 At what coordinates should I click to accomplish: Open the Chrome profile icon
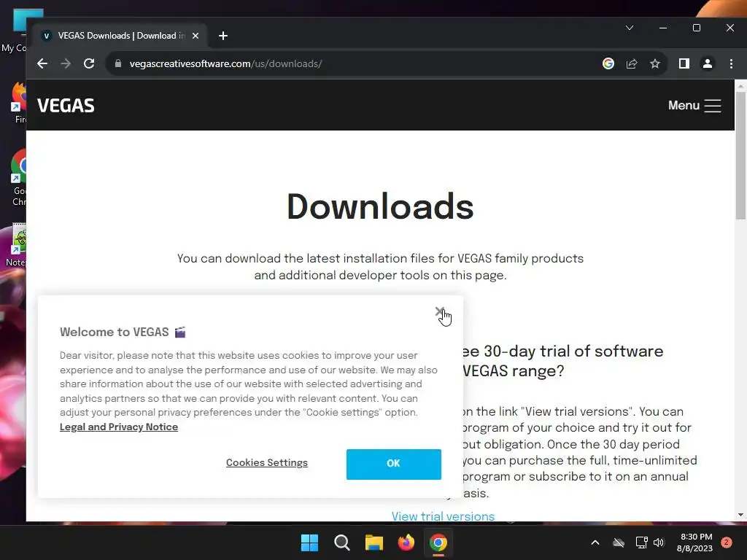[708, 63]
